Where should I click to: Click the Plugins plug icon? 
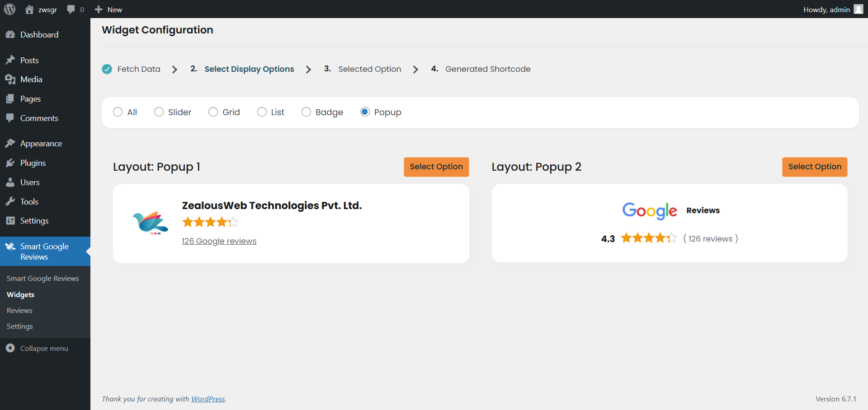[10, 163]
